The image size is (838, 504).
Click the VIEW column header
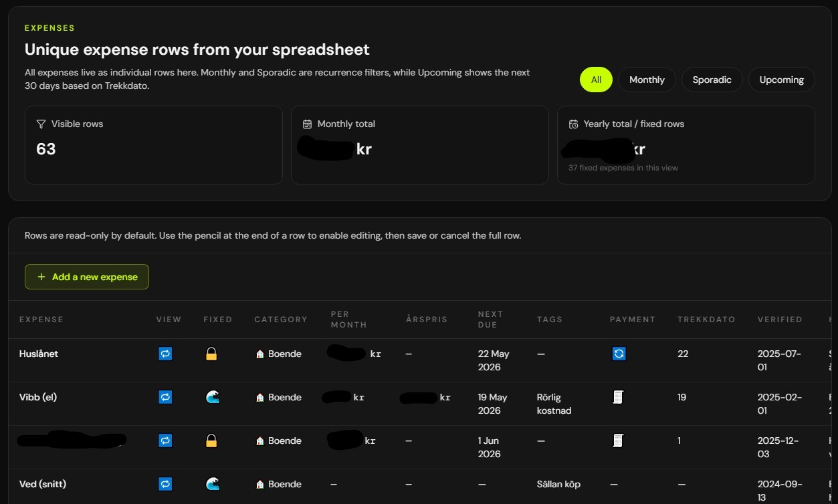(x=169, y=320)
